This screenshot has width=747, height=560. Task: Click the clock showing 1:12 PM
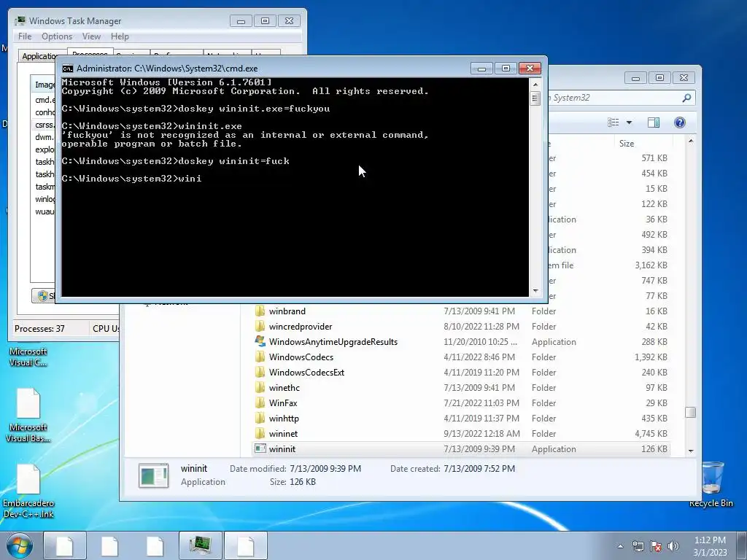tap(710, 540)
